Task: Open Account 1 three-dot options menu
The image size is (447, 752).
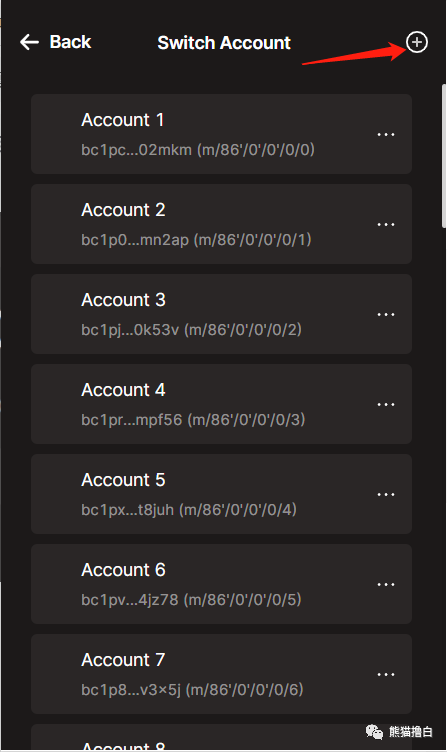Action: point(386,134)
